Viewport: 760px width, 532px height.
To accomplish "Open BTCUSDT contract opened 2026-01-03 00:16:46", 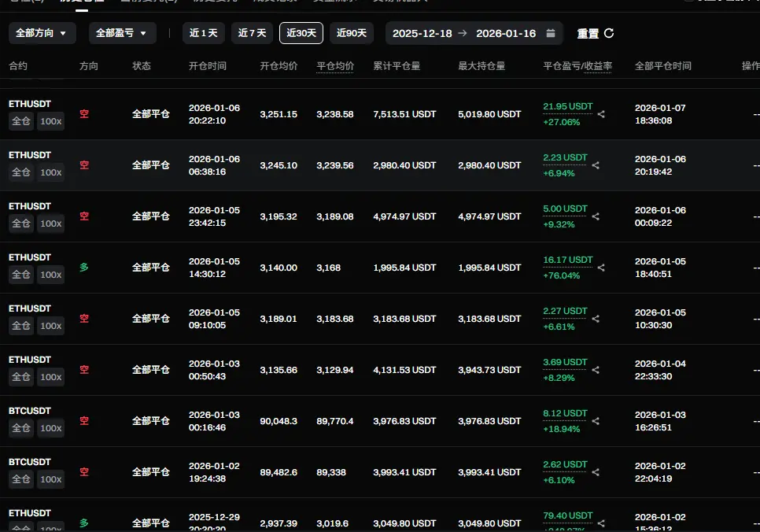I will 30,411.
